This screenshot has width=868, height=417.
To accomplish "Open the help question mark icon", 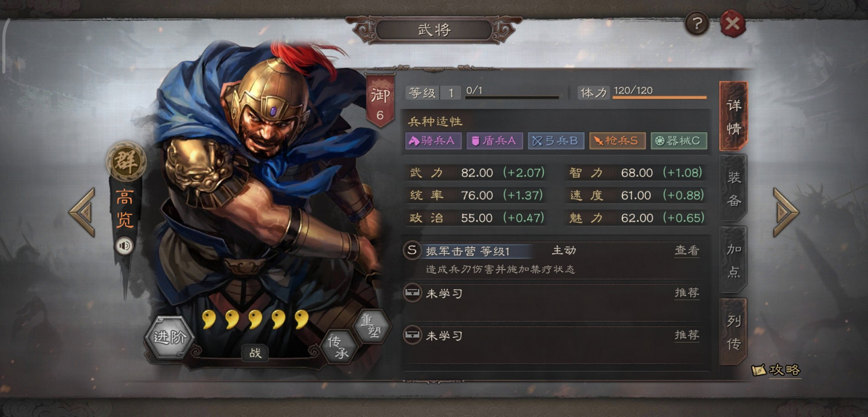I will click(x=697, y=24).
